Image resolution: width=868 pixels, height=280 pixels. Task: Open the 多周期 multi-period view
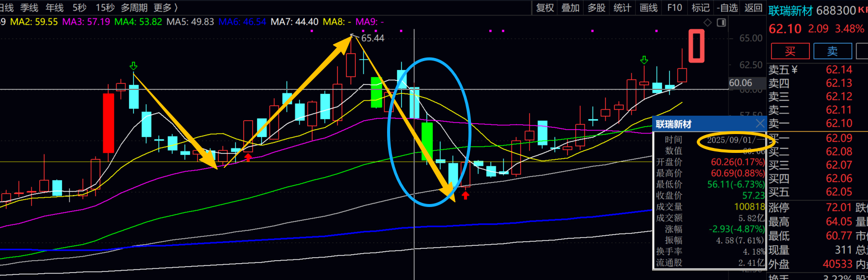point(134,7)
